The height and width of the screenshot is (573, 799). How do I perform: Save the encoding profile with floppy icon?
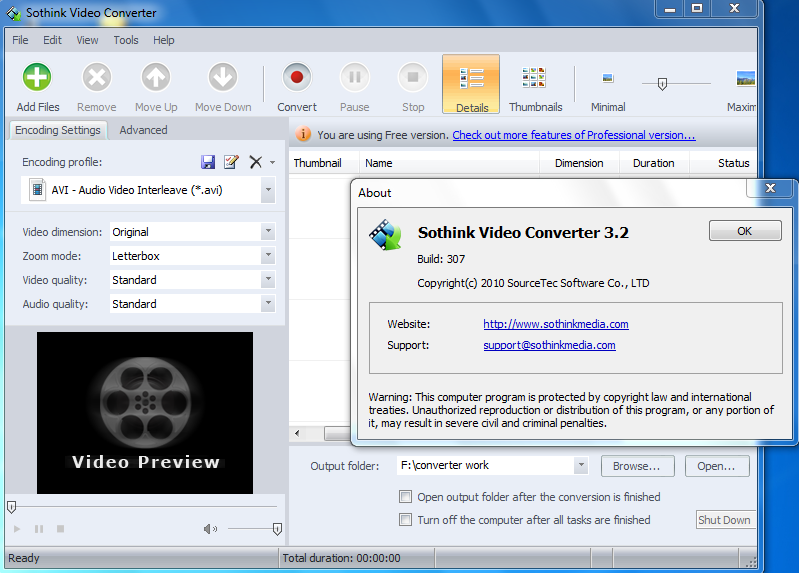pyautogui.click(x=208, y=162)
